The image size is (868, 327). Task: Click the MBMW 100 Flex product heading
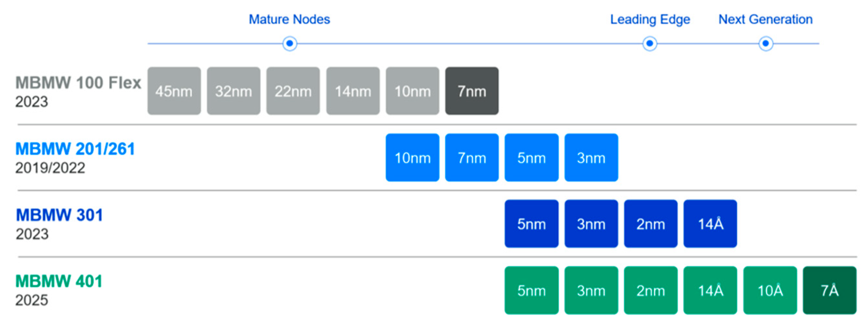[78, 83]
